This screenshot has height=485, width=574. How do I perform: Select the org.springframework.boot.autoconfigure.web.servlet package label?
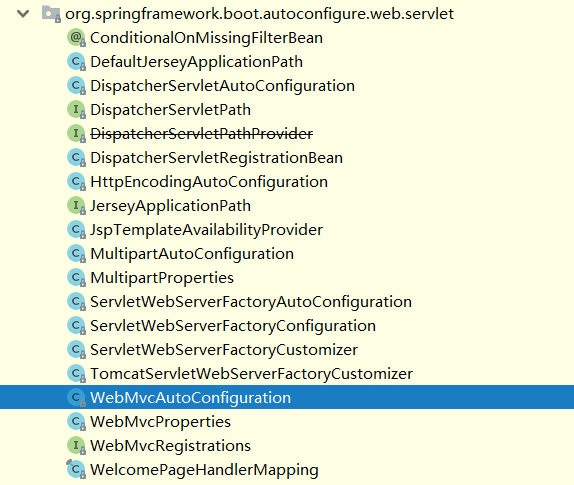[259, 14]
